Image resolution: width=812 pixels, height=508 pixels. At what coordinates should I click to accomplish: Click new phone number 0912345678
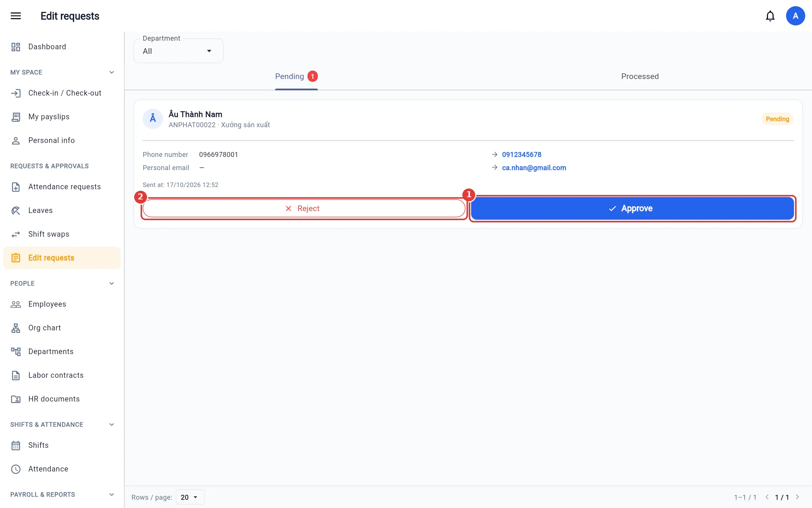(x=521, y=155)
